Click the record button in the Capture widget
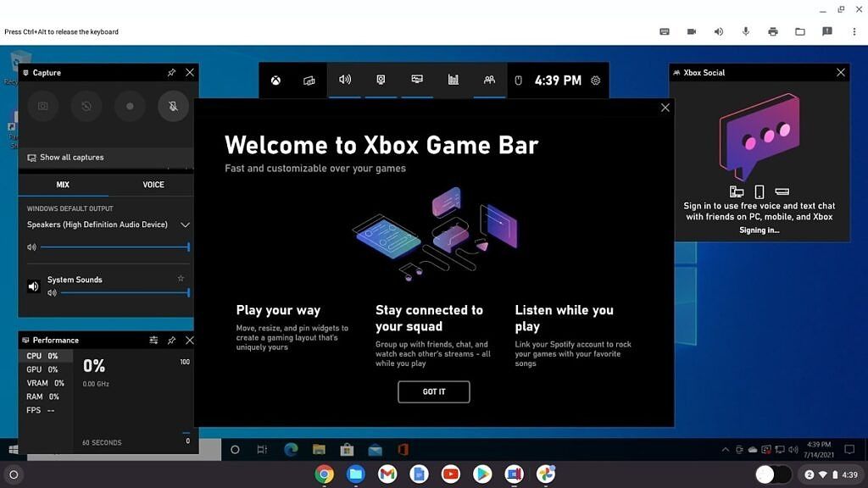The width and height of the screenshot is (868, 488). [x=128, y=106]
